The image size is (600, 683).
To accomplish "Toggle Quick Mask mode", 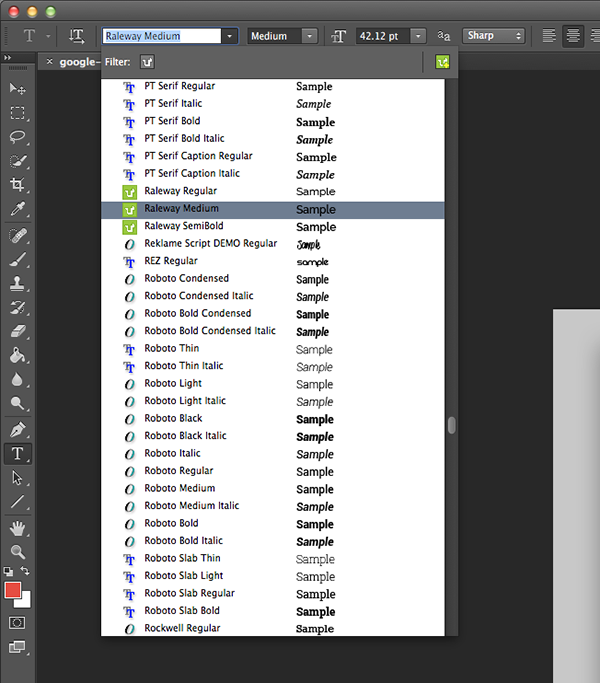I will coord(17,623).
